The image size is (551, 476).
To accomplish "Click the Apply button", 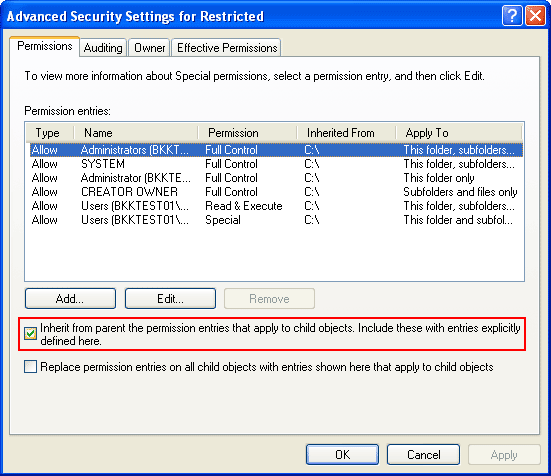I will [504, 455].
